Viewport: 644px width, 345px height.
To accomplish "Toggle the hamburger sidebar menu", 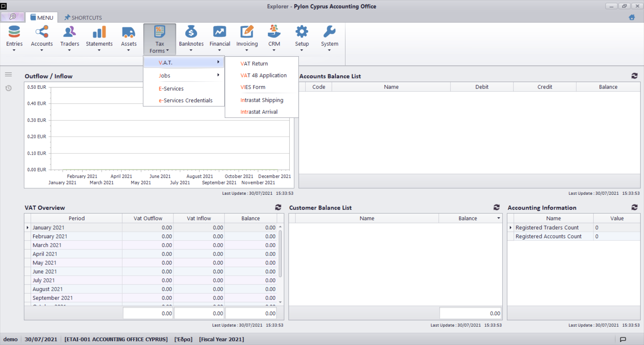I will pos(8,74).
